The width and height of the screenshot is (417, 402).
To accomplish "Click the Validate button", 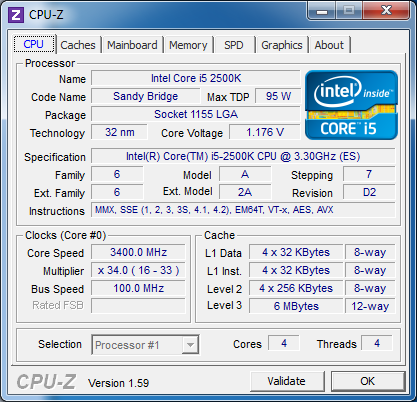I will point(286,381).
